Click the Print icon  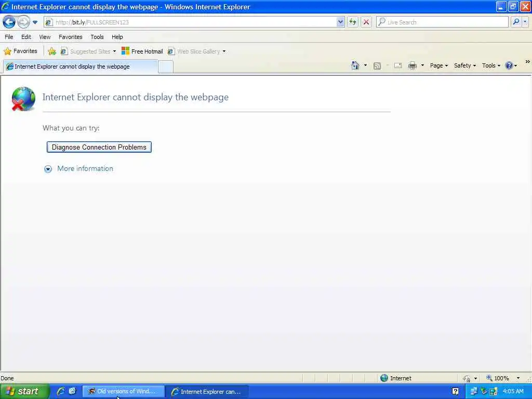point(412,65)
